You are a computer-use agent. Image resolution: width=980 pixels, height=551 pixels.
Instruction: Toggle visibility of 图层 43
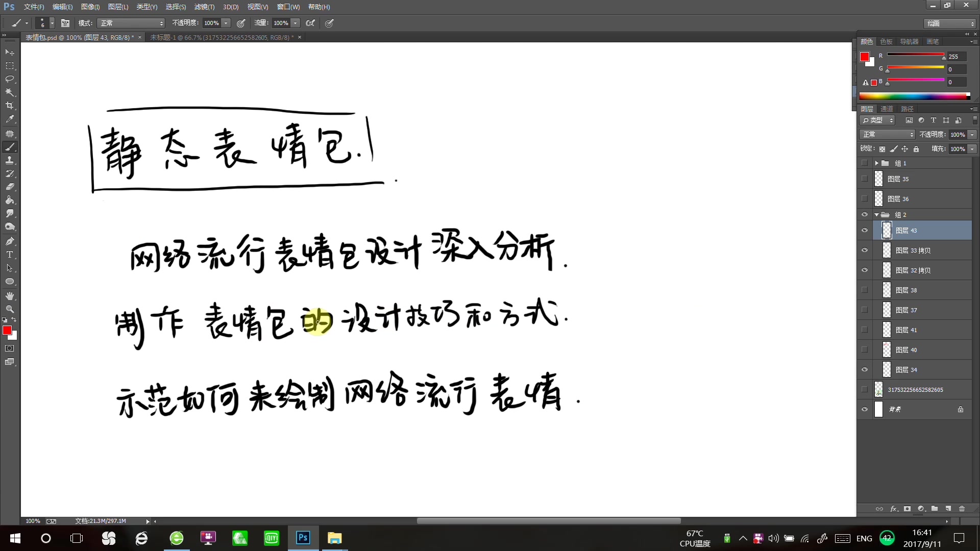click(865, 230)
